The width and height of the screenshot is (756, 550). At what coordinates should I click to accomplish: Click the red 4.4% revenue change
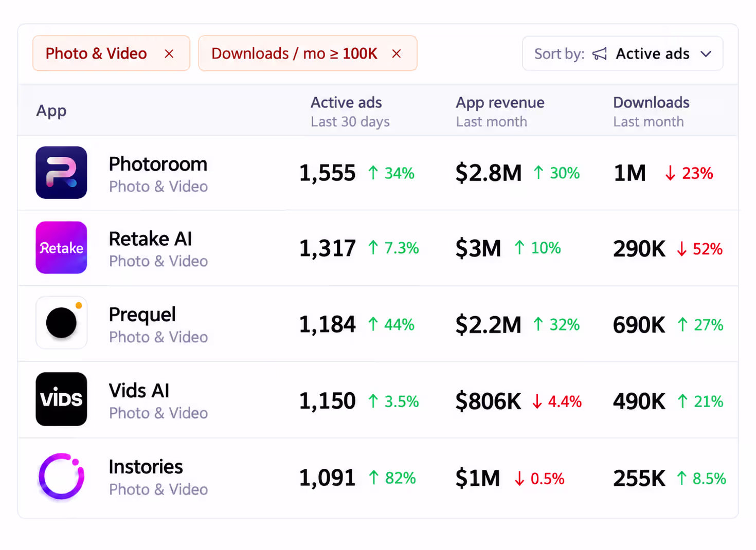557,401
